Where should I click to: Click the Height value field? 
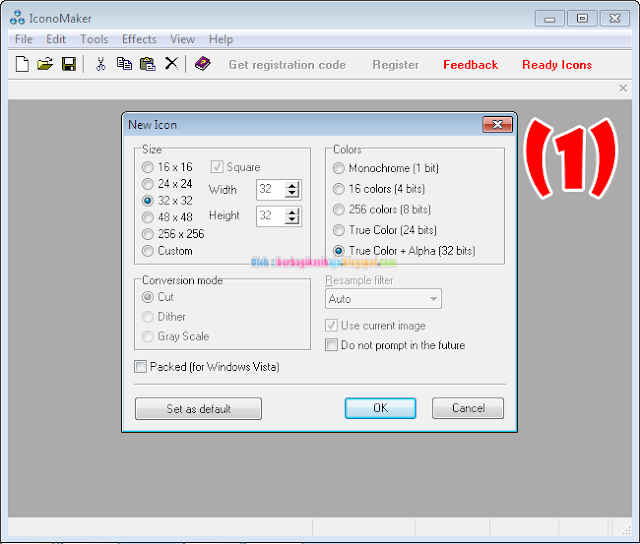(x=271, y=216)
